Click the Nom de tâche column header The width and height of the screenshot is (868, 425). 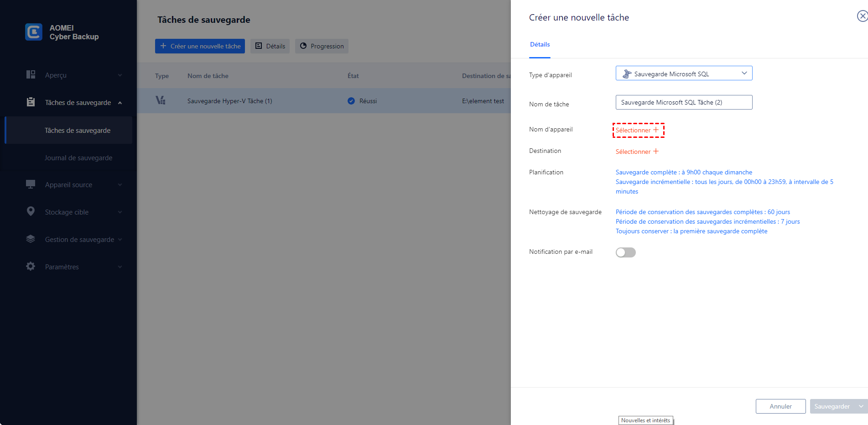(x=208, y=76)
